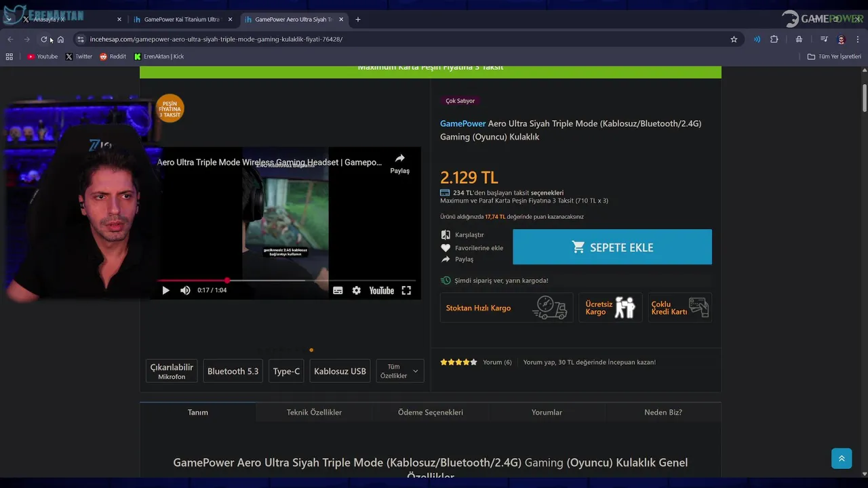Open the Google apps grid icon in bookmarks bar
The height and width of the screenshot is (488, 868).
[9, 57]
